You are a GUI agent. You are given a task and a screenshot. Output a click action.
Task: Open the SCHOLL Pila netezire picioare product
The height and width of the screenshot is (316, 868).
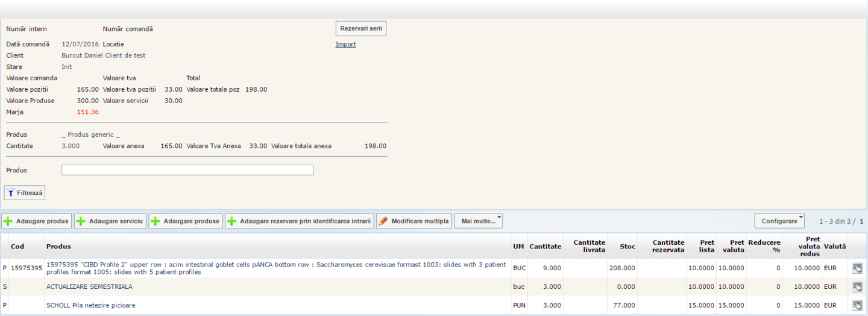[x=91, y=305]
